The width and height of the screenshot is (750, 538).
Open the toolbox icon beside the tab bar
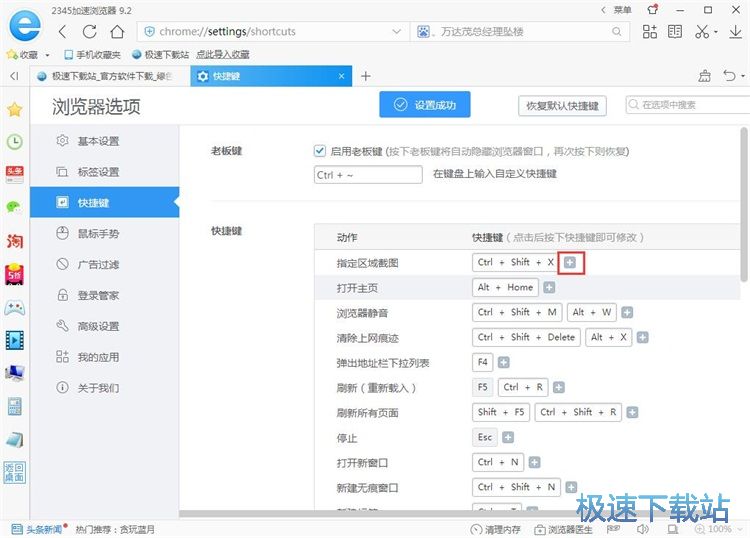point(705,76)
